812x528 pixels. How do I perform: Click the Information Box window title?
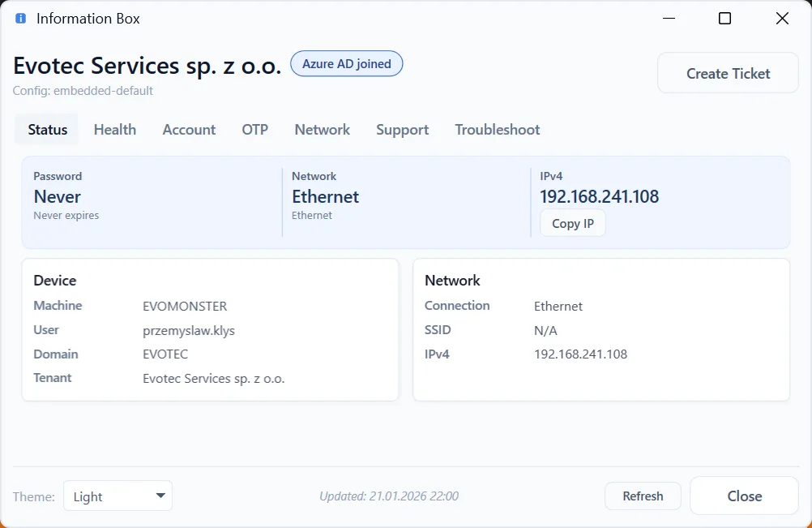coord(88,19)
